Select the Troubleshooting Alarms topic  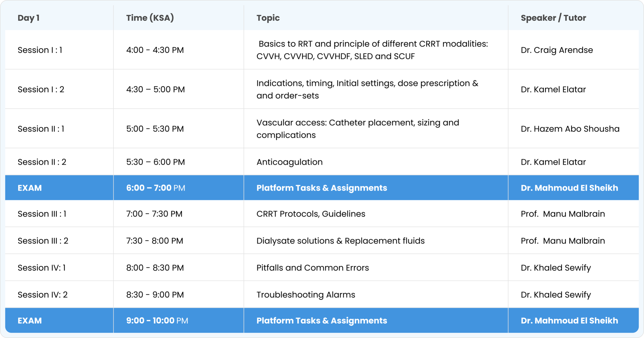coord(306,295)
